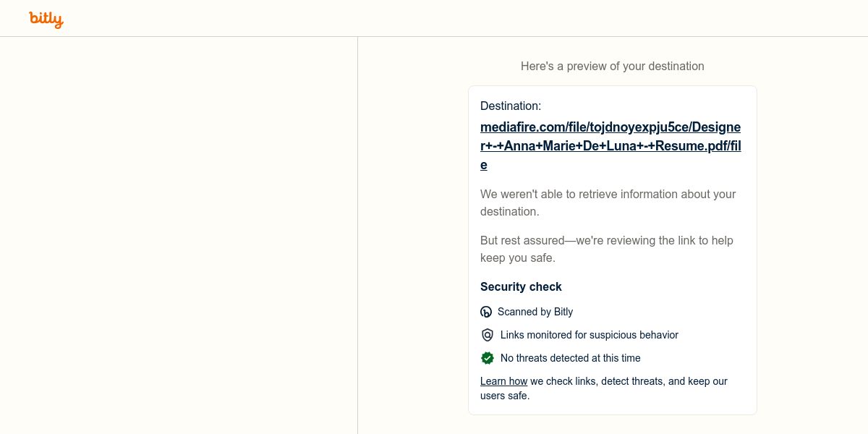Image resolution: width=868 pixels, height=434 pixels.
Task: Click the 'Destination:' label
Action: point(511,106)
